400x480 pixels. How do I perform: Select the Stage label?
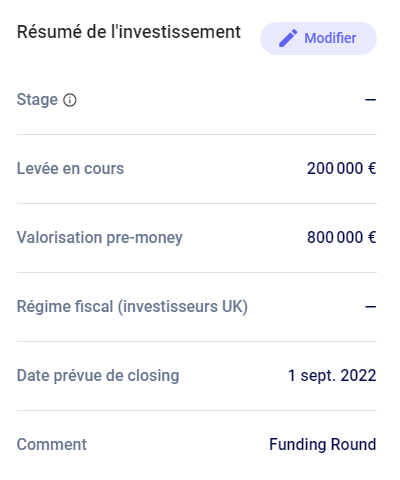click(x=37, y=100)
